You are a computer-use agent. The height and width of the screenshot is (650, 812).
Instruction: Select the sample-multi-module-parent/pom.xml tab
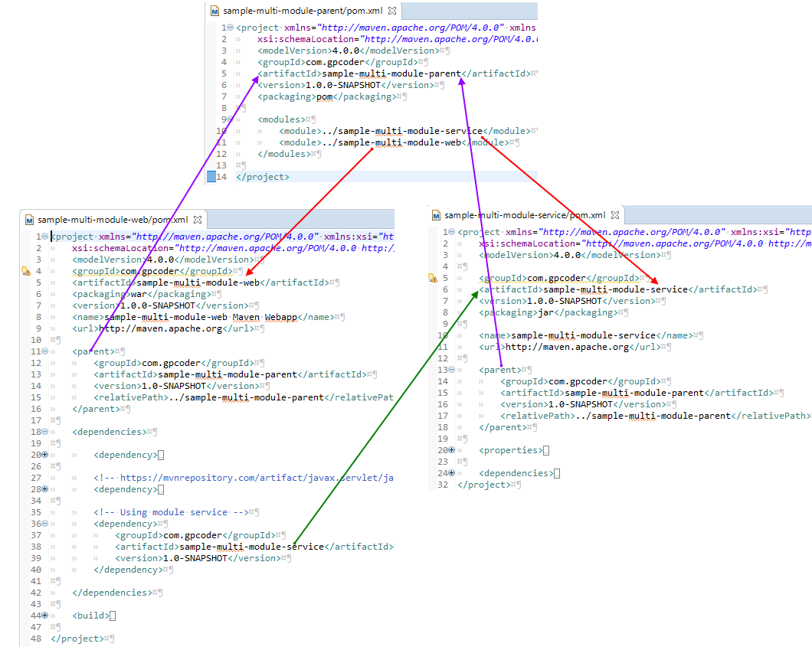click(303, 11)
